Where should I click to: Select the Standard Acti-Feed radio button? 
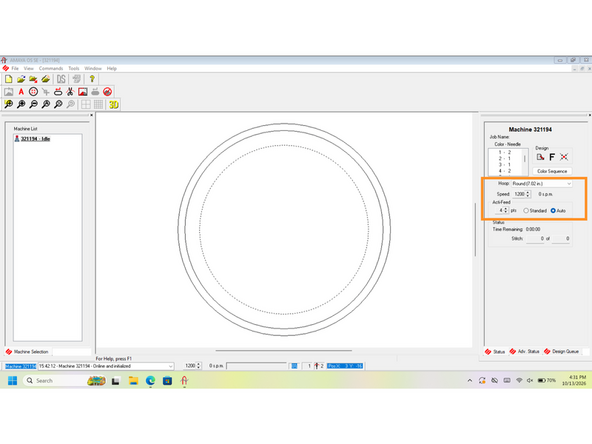pos(526,211)
